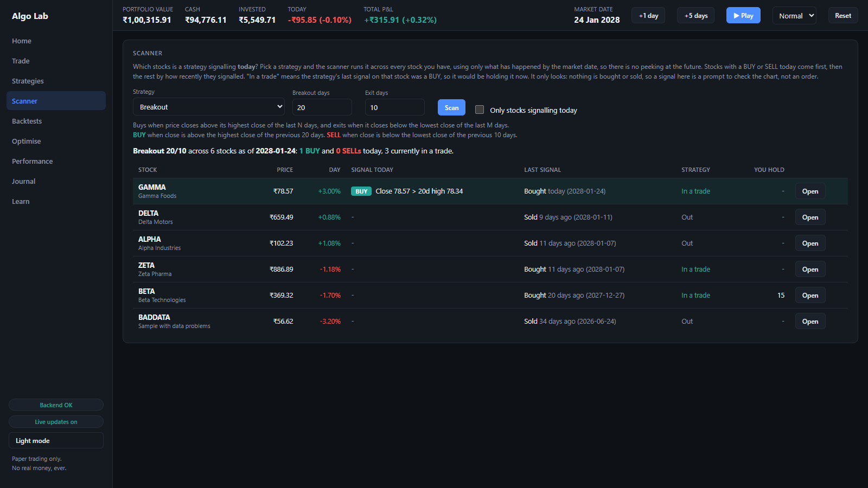
Task: Click the Portfolio value ₹1,00,315.91
Action: tap(147, 20)
